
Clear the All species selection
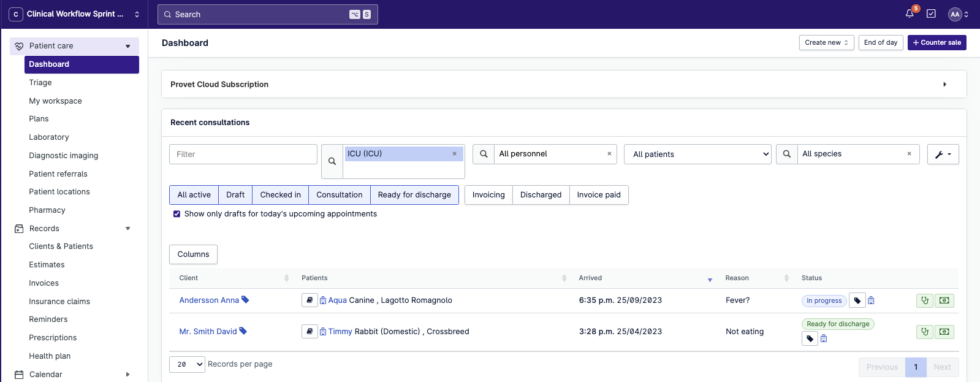click(x=909, y=154)
